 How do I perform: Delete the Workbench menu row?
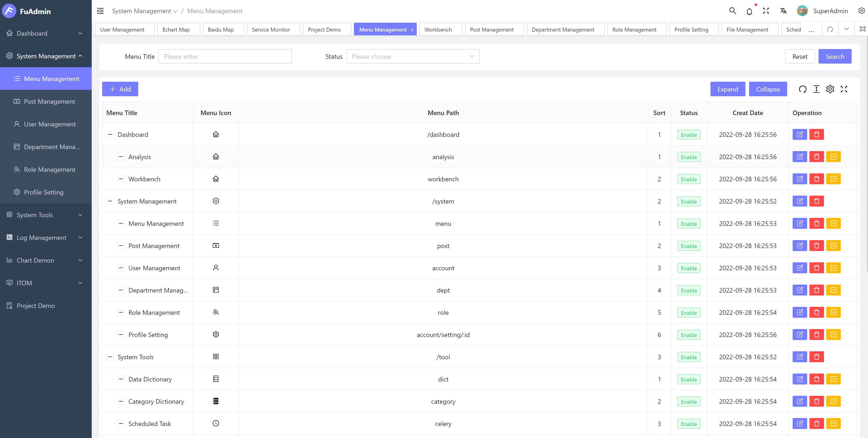pyautogui.click(x=816, y=179)
